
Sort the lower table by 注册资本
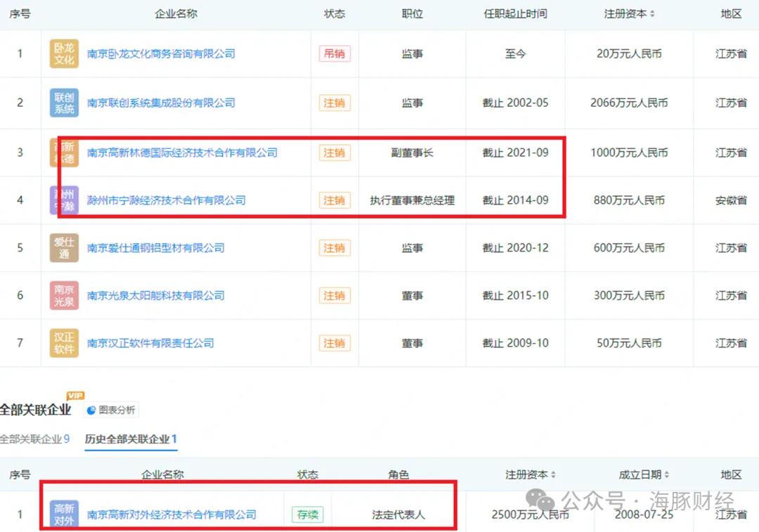(x=553, y=475)
